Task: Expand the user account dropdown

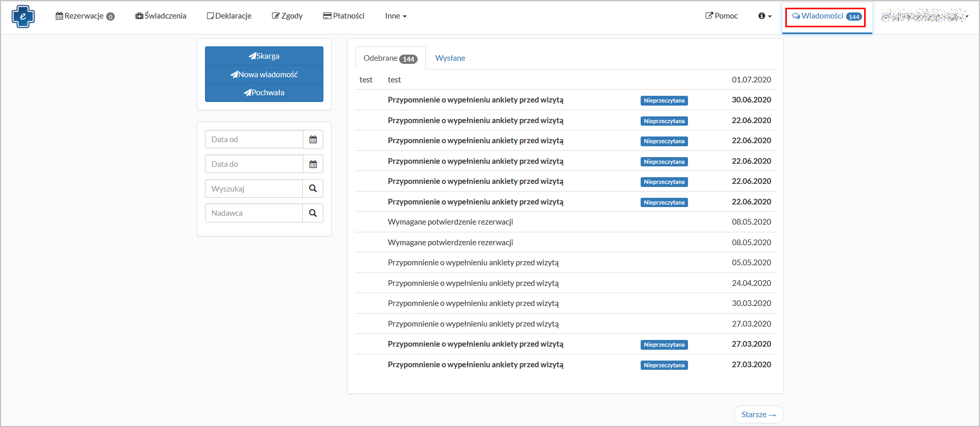Action: point(925,16)
